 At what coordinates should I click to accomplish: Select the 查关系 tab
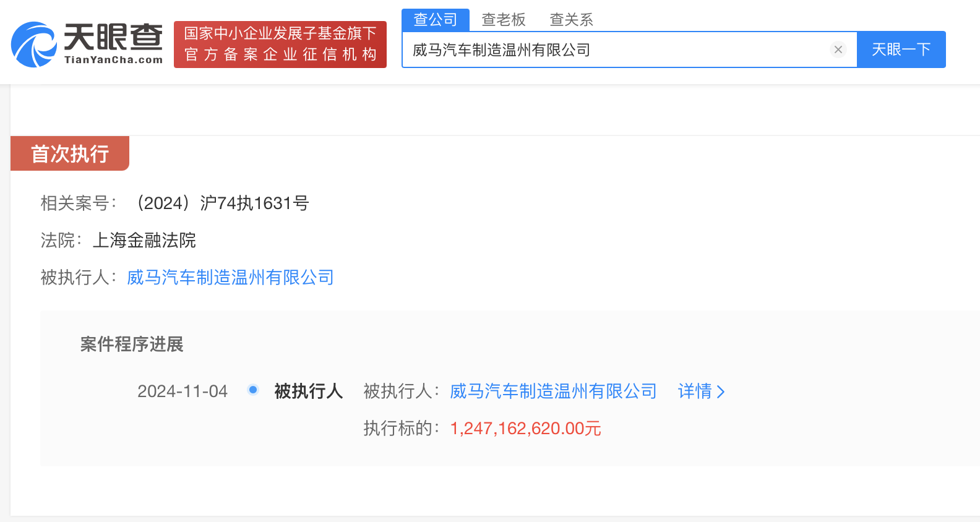point(572,20)
